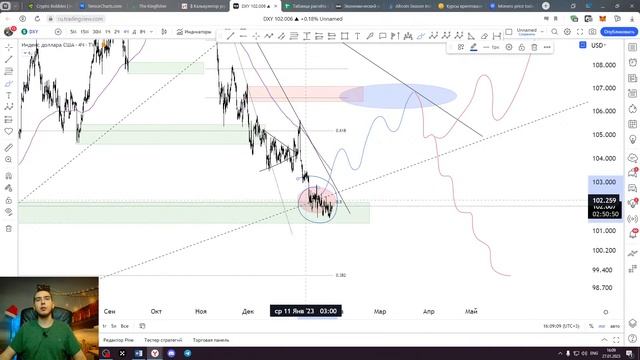Open Fibonacci tools group in left sidebar

tap(9, 71)
